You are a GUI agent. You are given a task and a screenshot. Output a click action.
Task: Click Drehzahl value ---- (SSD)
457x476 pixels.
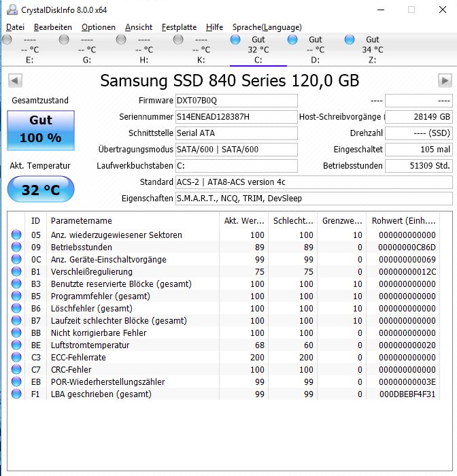[x=419, y=133]
